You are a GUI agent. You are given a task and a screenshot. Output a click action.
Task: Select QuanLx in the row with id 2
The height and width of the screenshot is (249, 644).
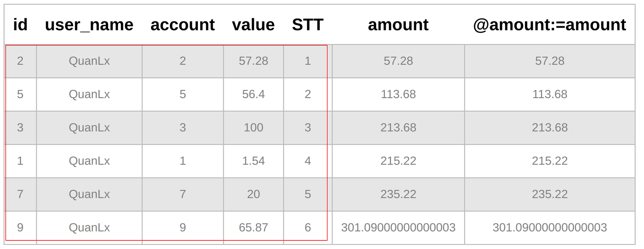tap(89, 61)
